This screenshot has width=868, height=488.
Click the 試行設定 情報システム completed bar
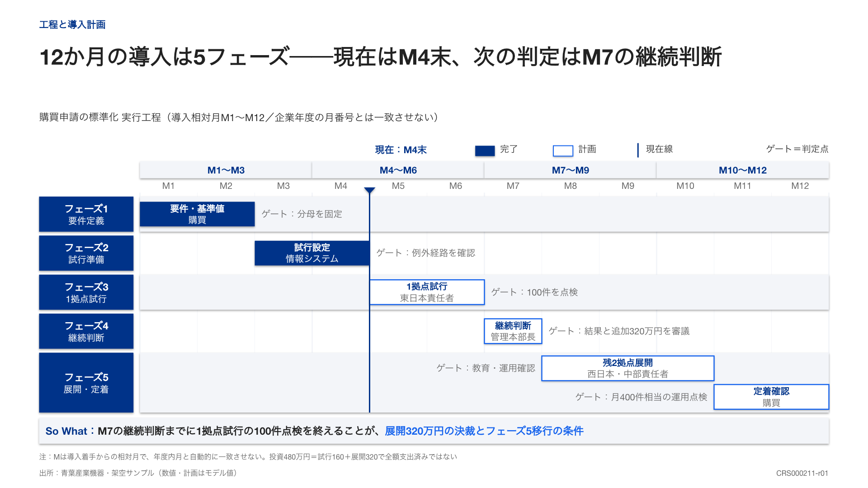click(x=312, y=253)
